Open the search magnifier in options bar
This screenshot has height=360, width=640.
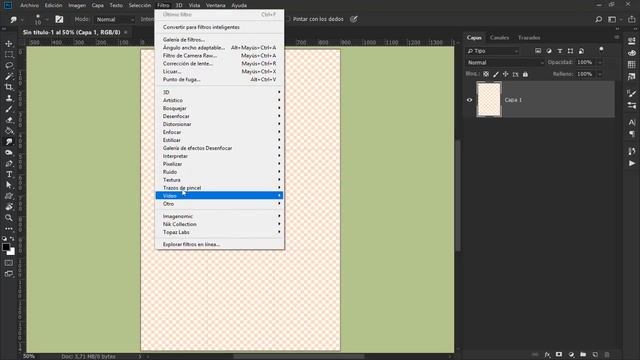click(x=598, y=19)
